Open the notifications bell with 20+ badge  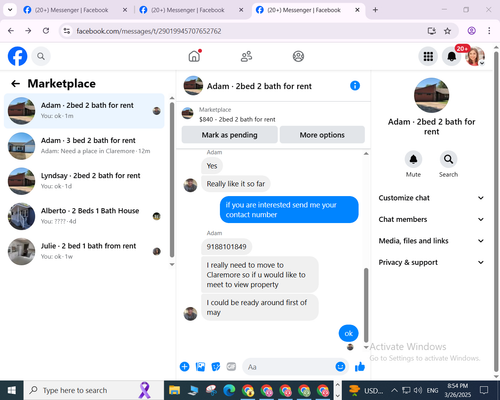click(452, 56)
